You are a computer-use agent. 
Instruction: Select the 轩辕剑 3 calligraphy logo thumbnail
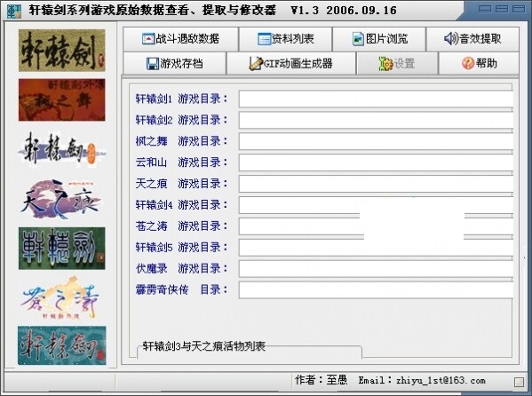click(x=62, y=149)
